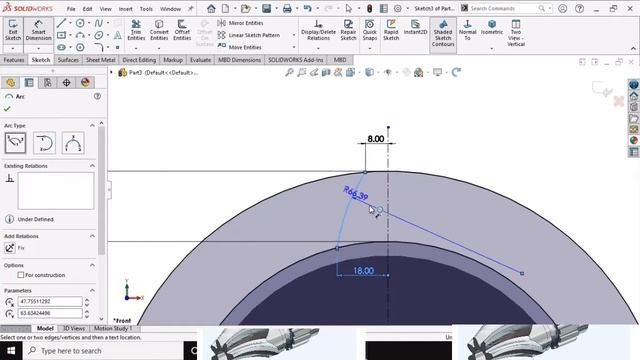Select the Corner Rectangle tool

point(61,35)
